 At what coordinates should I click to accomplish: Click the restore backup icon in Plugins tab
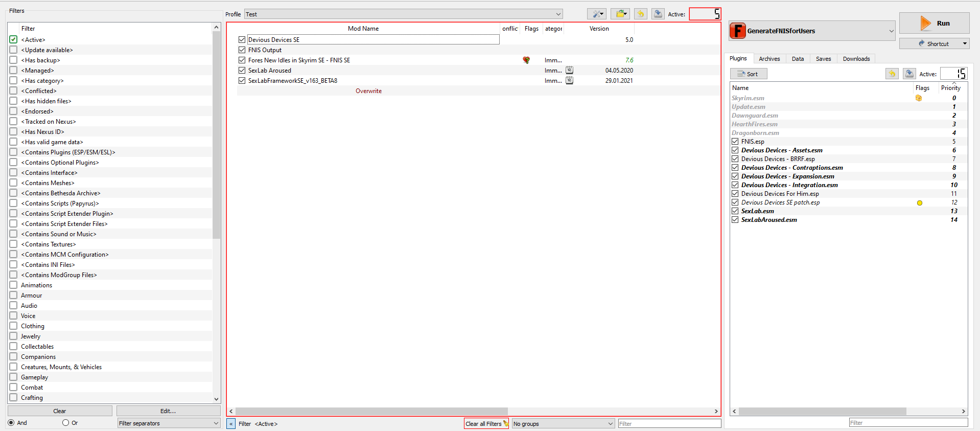point(892,74)
